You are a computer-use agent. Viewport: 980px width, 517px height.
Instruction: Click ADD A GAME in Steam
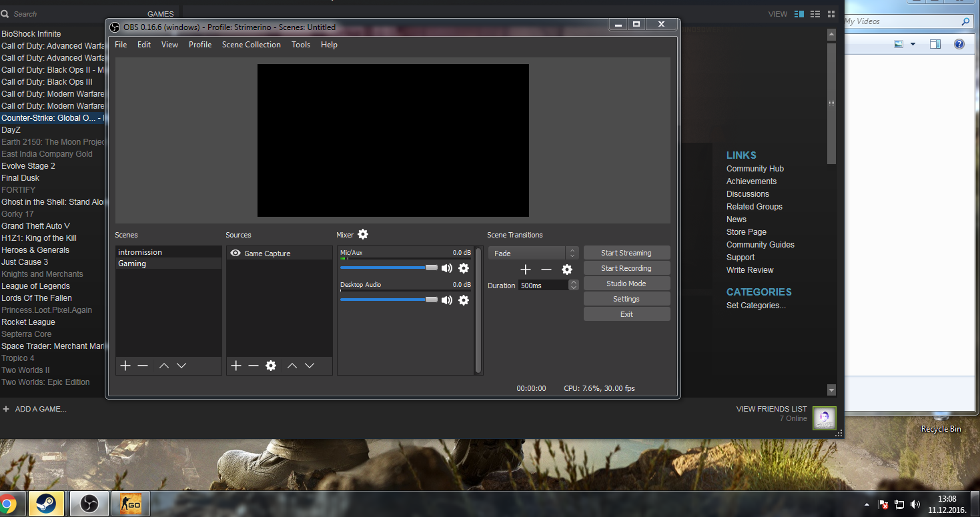pos(35,409)
